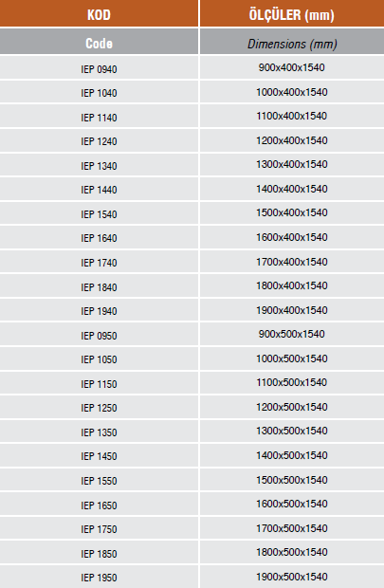The width and height of the screenshot is (384, 588).
Task: Select code cell IEP 1550
Action: coord(99,479)
